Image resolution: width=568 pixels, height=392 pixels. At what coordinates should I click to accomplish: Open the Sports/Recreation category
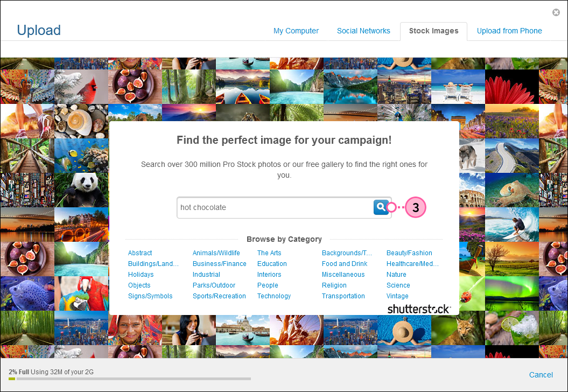coord(219,296)
